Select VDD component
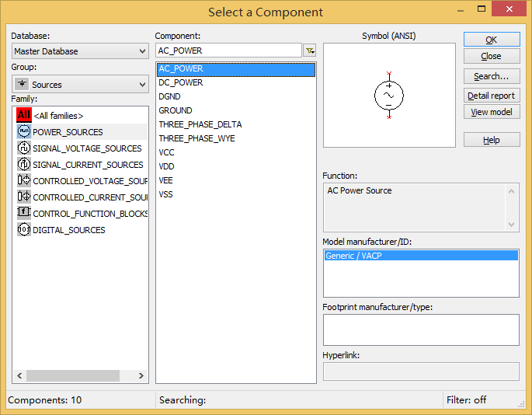This screenshot has height=415, width=532. [166, 166]
